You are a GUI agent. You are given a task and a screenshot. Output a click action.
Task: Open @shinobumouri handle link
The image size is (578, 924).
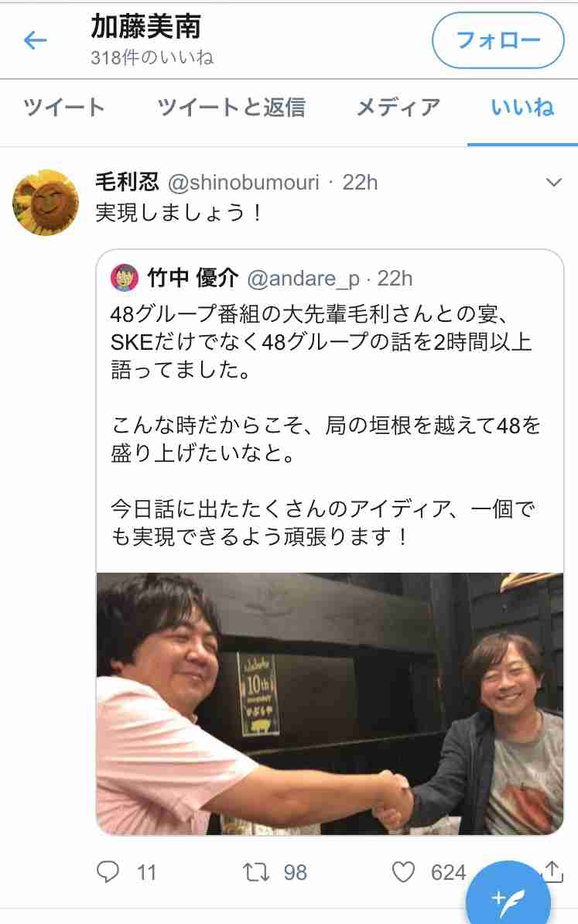click(243, 183)
